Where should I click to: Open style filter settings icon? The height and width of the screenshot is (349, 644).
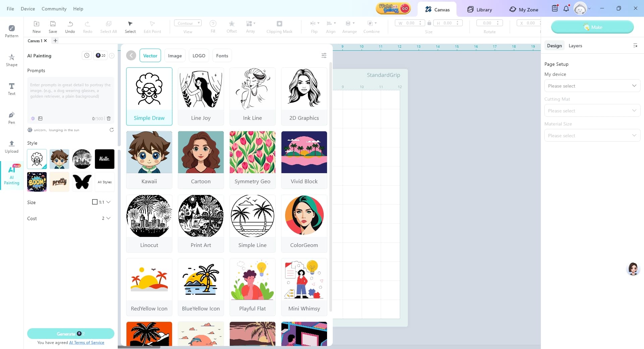[x=324, y=56]
